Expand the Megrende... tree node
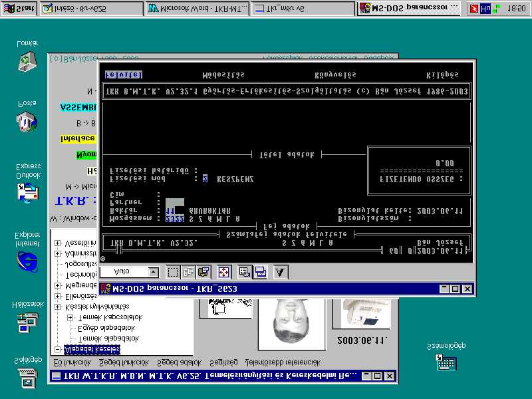Image resolution: width=532 pixels, height=399 pixels. (58, 286)
